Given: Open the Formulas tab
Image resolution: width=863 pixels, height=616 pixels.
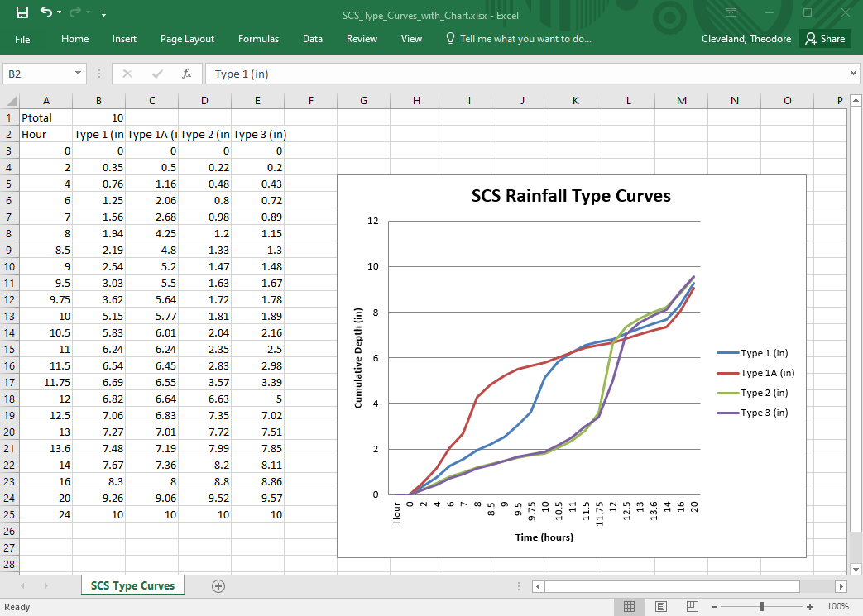Looking at the screenshot, I should [x=259, y=39].
